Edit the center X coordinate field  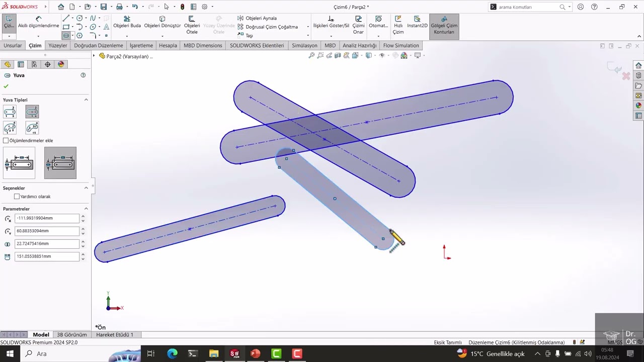47,218
